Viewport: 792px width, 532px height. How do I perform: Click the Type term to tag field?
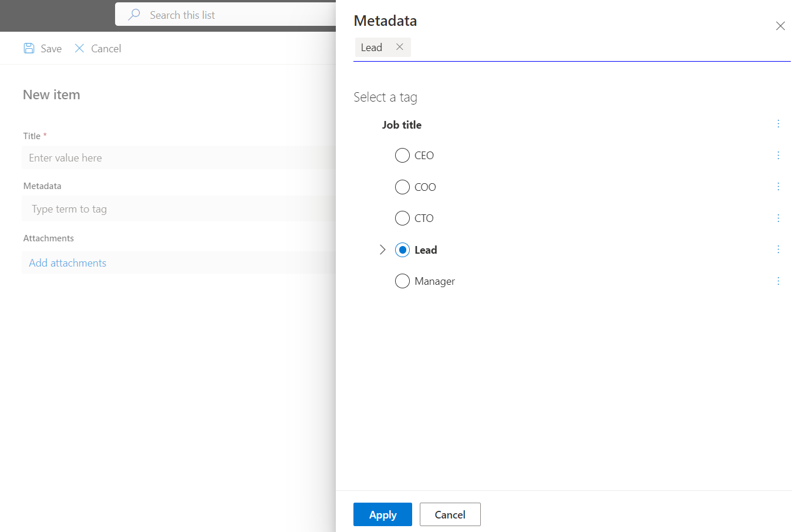pyautogui.click(x=176, y=208)
